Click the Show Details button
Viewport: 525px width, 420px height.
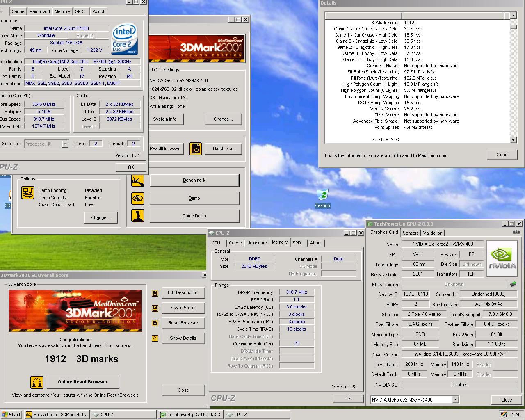pyautogui.click(x=183, y=338)
